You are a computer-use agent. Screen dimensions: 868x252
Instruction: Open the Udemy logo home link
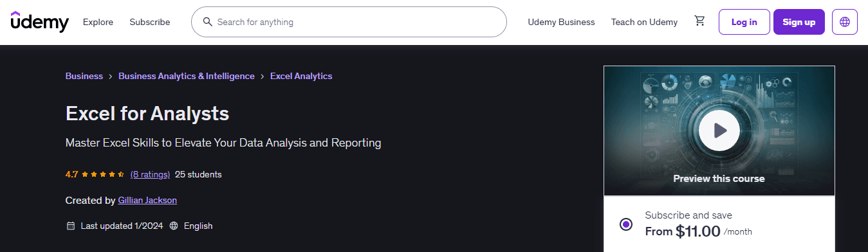pos(39,22)
